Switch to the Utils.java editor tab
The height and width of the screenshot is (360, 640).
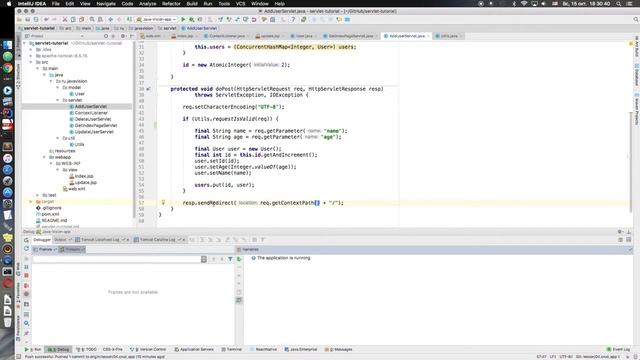coord(449,36)
